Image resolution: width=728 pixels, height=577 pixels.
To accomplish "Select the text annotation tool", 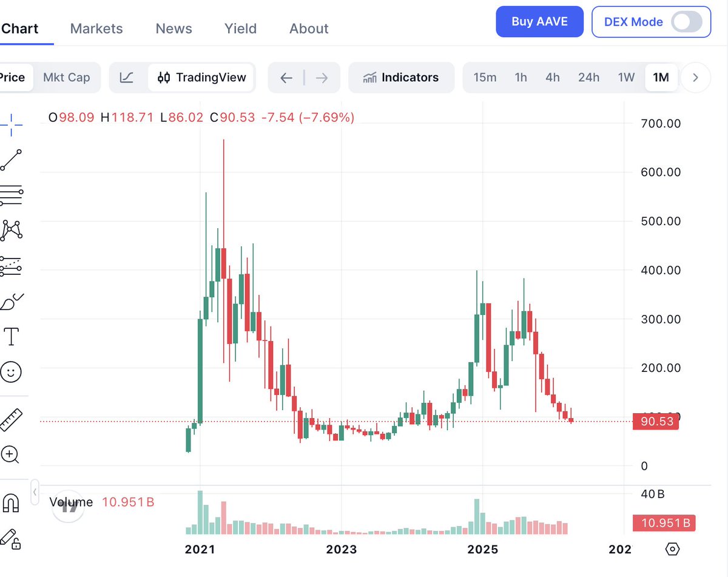I will [x=11, y=336].
